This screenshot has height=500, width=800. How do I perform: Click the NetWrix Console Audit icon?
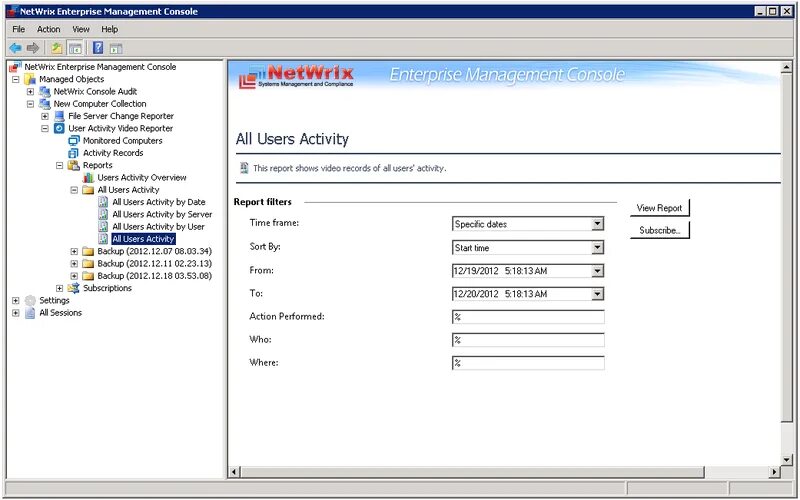tap(45, 92)
